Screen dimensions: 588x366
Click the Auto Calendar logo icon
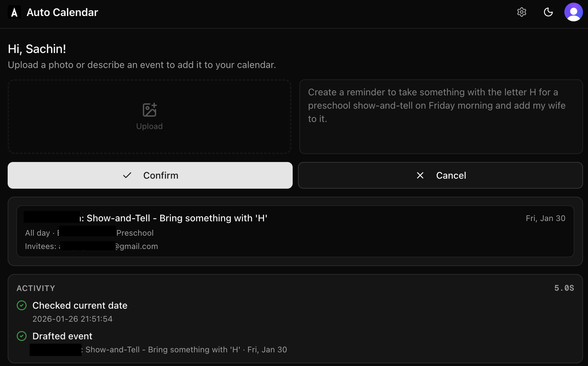pyautogui.click(x=14, y=12)
